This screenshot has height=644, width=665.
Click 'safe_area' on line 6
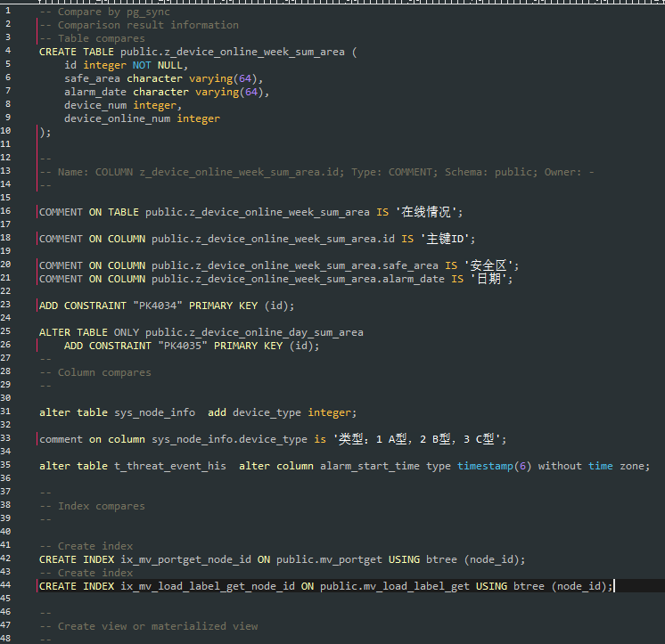tap(92, 78)
